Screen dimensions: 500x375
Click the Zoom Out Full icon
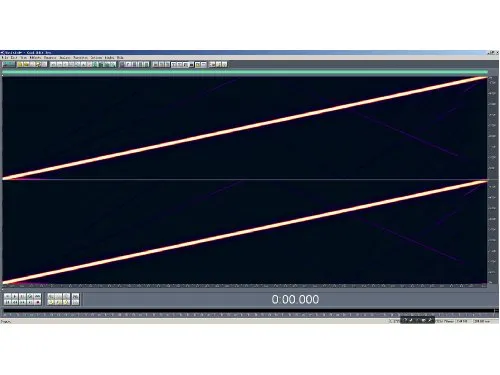[66, 296]
